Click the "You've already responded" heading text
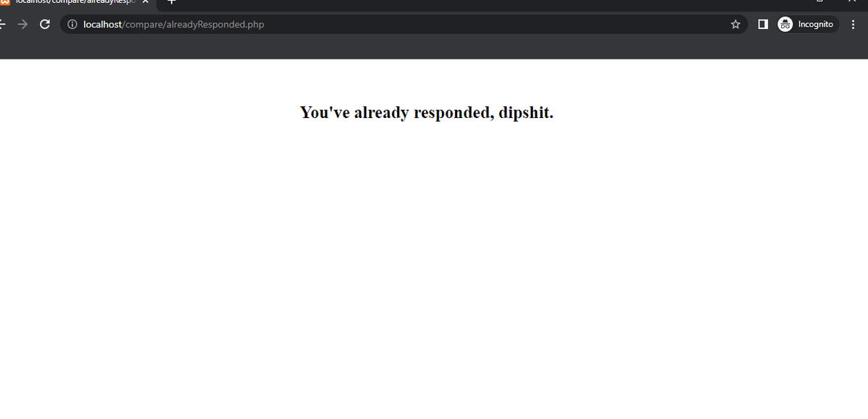 pos(427,113)
